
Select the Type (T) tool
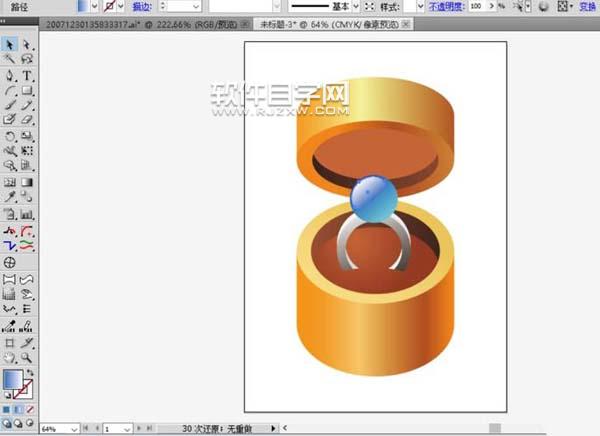coord(27,75)
